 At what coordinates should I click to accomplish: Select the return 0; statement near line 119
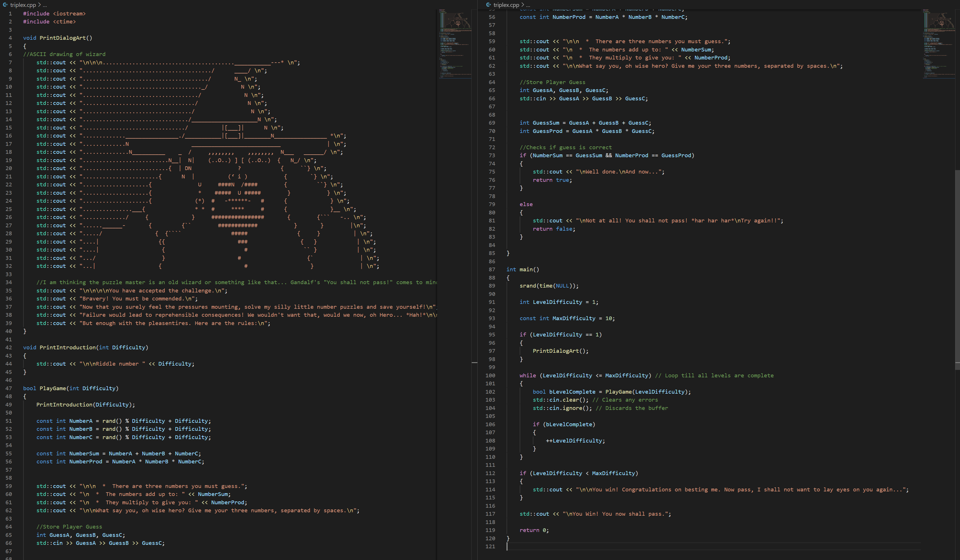coord(534,530)
